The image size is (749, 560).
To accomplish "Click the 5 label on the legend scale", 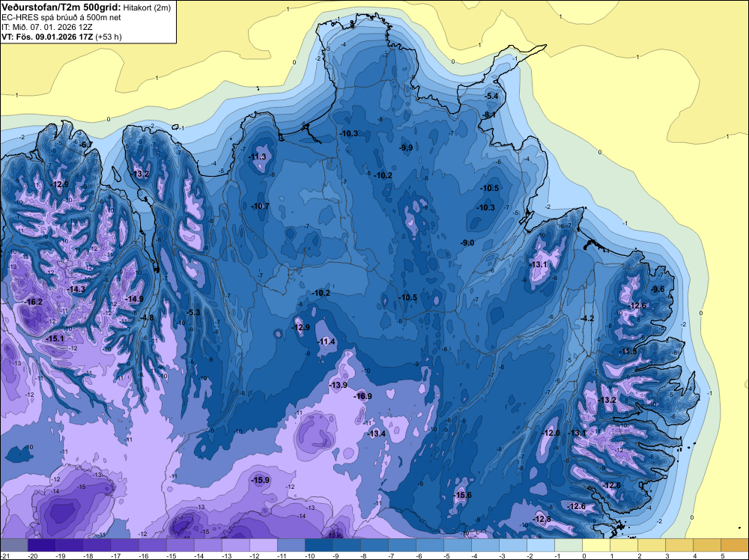I will 723,556.
